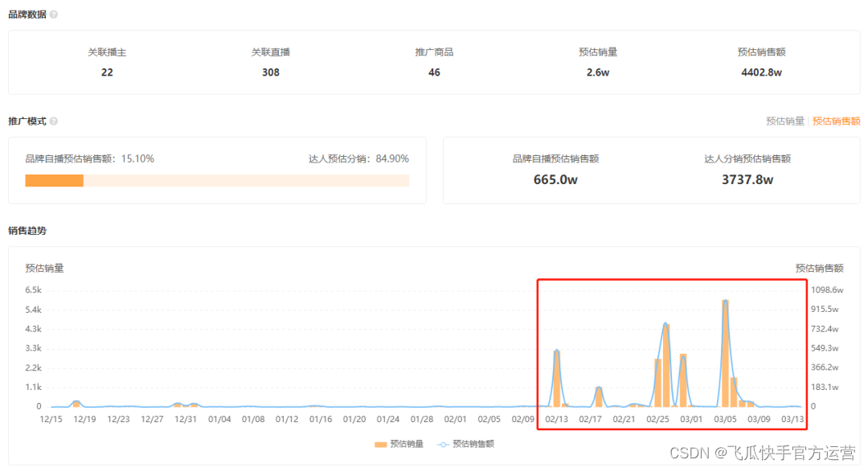Click the 预估销售额 value 4402.8w
The height and width of the screenshot is (468, 868).
(x=762, y=72)
